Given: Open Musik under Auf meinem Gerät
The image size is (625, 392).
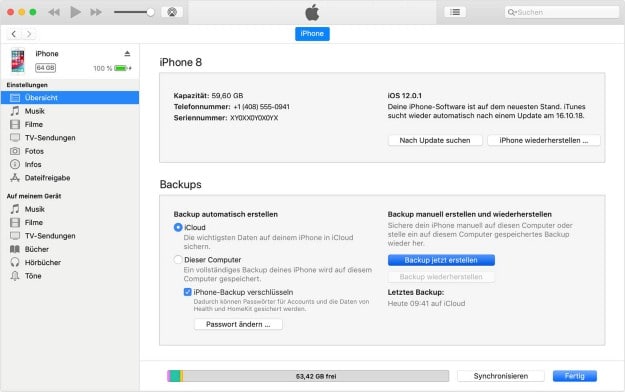Looking at the screenshot, I should pos(70,209).
